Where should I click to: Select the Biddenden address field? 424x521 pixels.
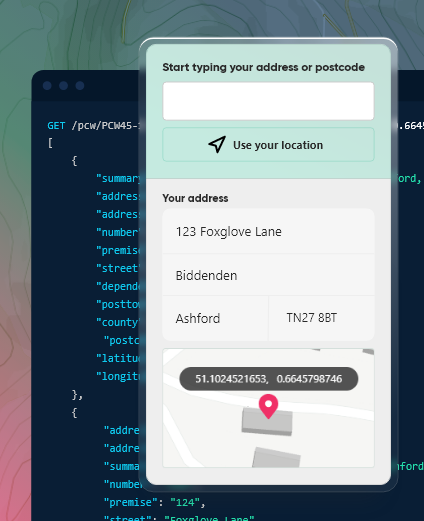pos(268,275)
